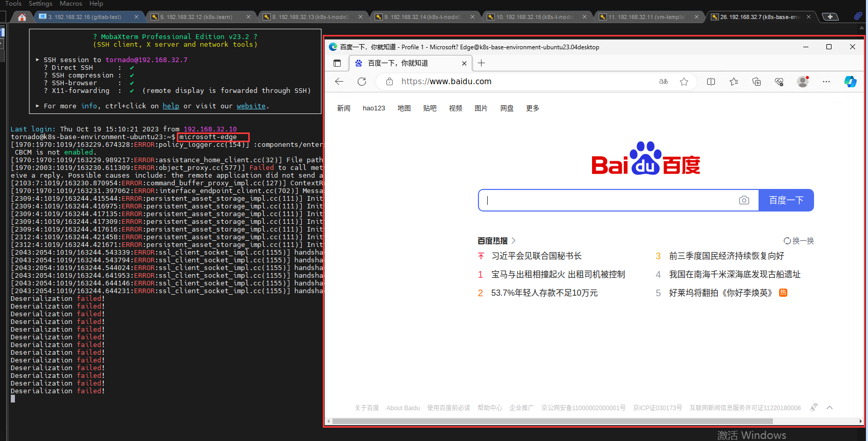Click Baidu camera image search icon
Viewport: 868px width, 441px height.
click(744, 200)
